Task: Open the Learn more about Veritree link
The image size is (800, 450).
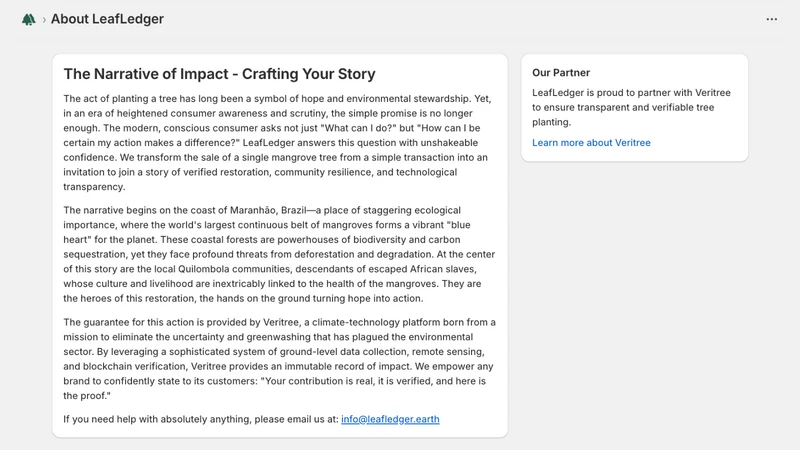Action: pos(591,143)
